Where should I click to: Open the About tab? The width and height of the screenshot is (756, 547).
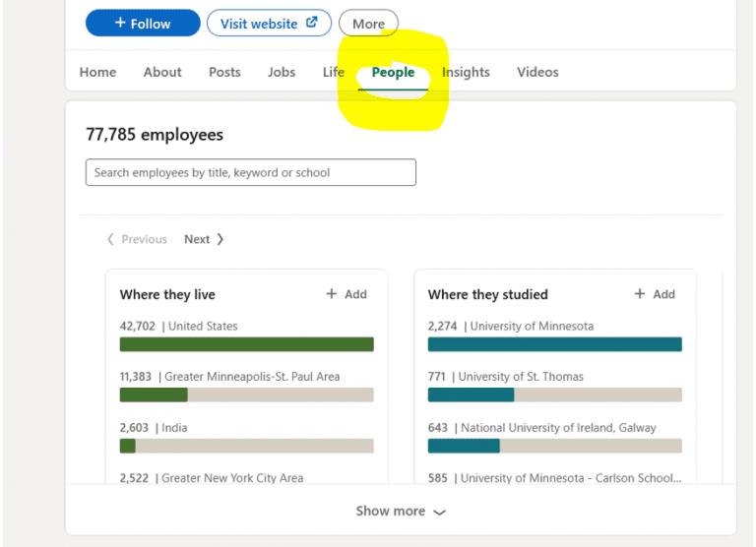[x=162, y=72]
